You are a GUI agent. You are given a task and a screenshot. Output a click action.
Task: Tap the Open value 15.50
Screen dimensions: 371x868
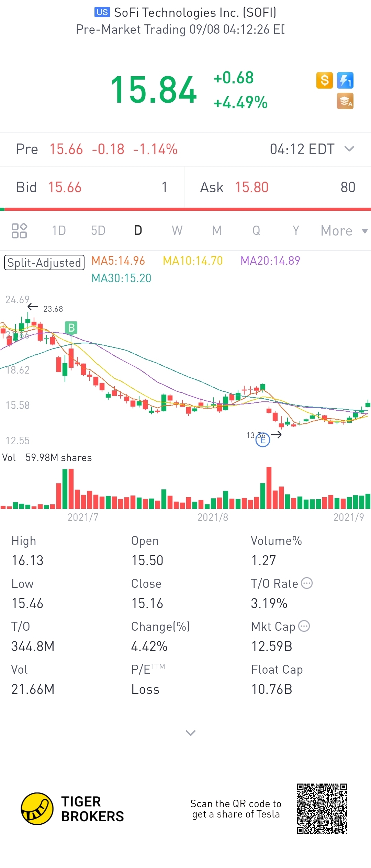[x=147, y=561]
